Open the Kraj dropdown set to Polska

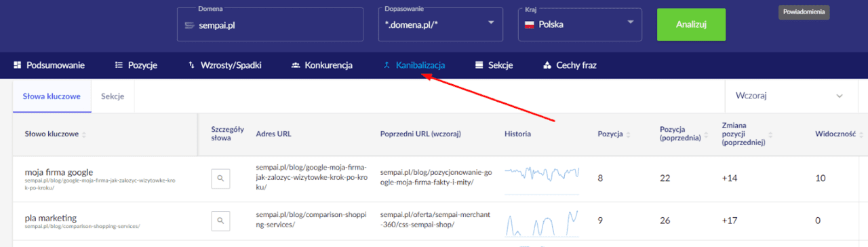click(x=580, y=25)
